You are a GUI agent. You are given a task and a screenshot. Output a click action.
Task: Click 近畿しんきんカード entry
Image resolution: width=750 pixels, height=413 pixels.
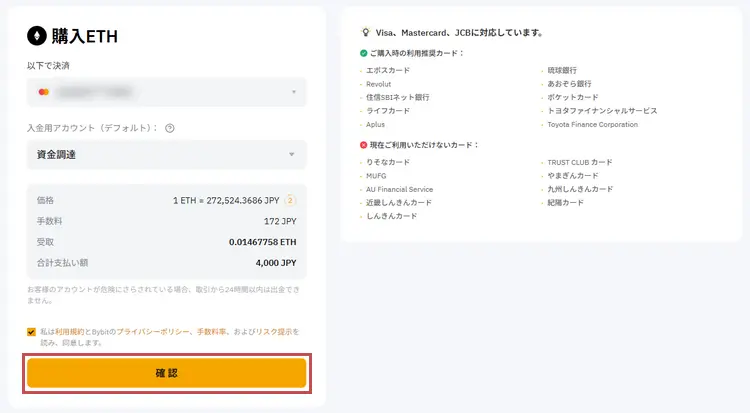tap(399, 202)
